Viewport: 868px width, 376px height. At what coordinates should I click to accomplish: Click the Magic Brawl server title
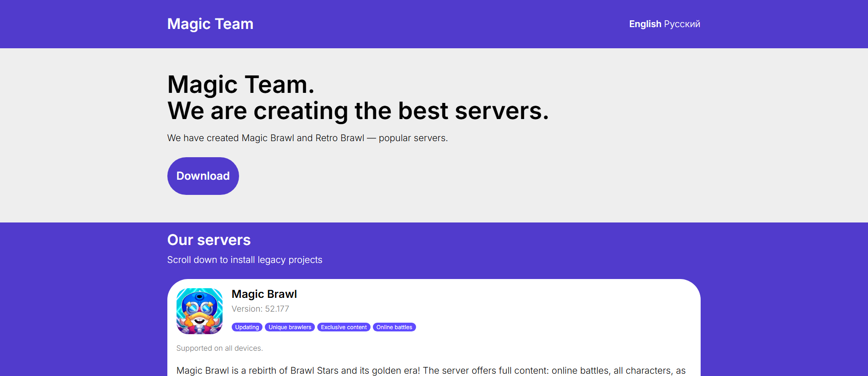click(x=264, y=294)
